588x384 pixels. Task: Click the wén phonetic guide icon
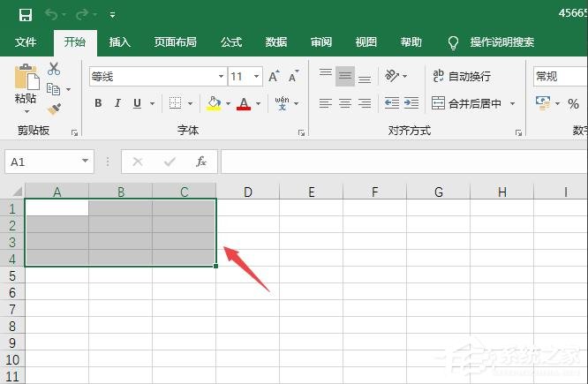click(282, 102)
